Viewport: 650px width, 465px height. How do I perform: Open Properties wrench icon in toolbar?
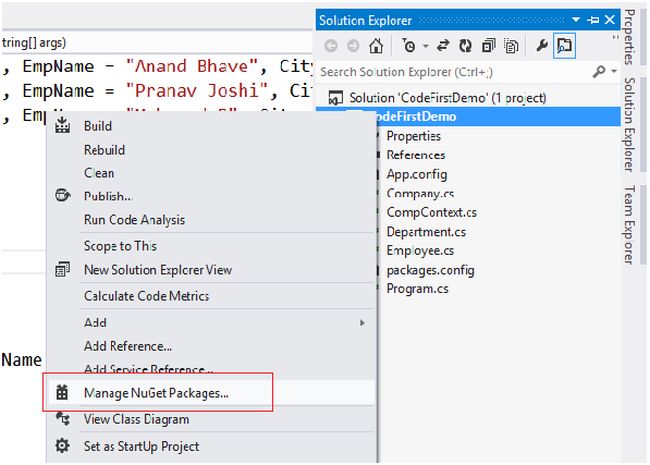[x=541, y=46]
